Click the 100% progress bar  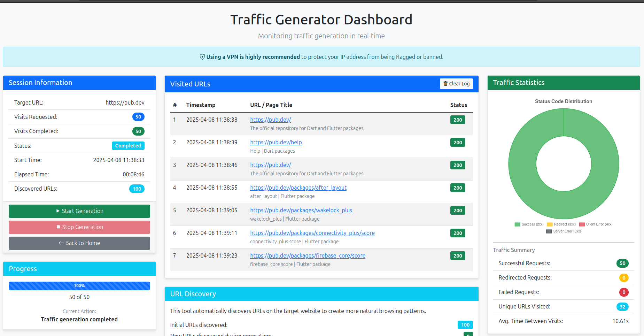pyautogui.click(x=79, y=286)
